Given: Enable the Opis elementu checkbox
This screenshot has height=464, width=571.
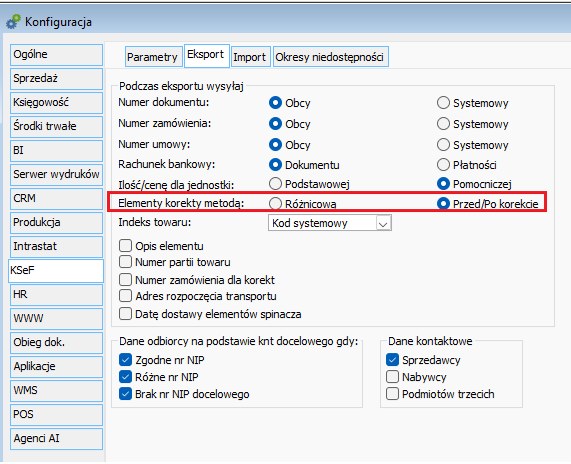Looking at the screenshot, I should coord(125,246).
